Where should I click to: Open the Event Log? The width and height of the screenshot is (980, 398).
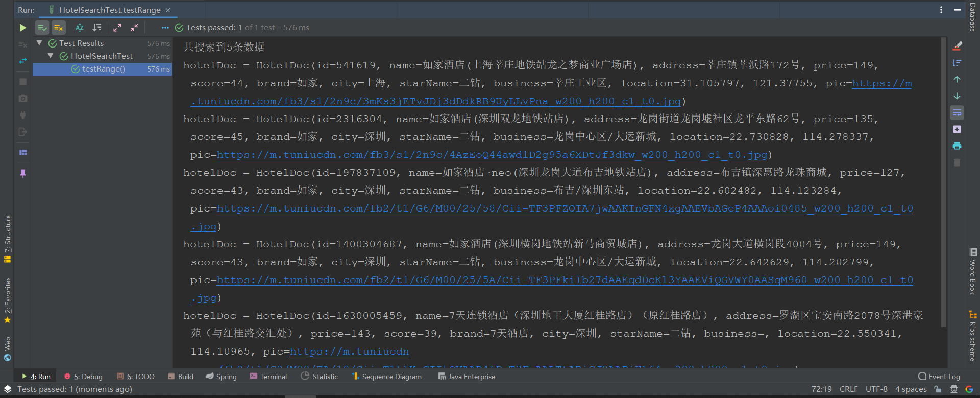pos(939,377)
